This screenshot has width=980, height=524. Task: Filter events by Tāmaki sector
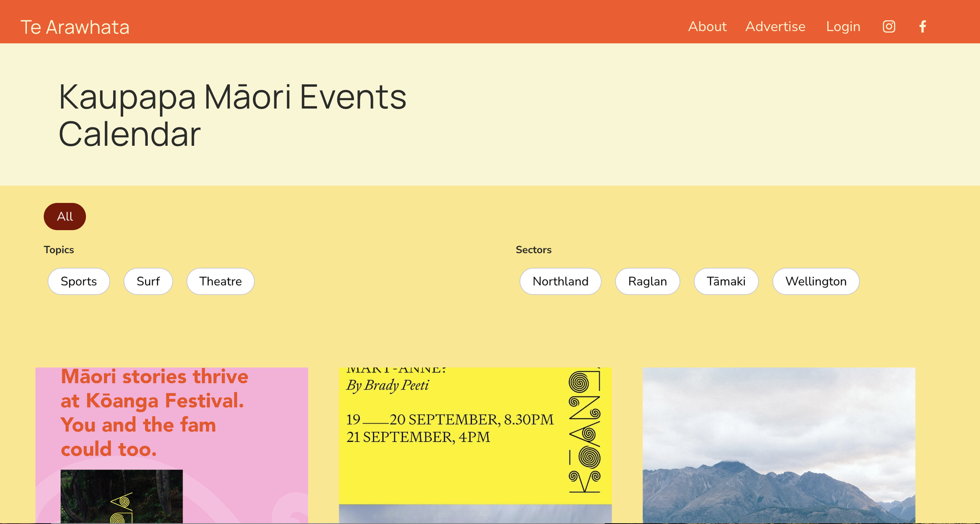point(726,281)
